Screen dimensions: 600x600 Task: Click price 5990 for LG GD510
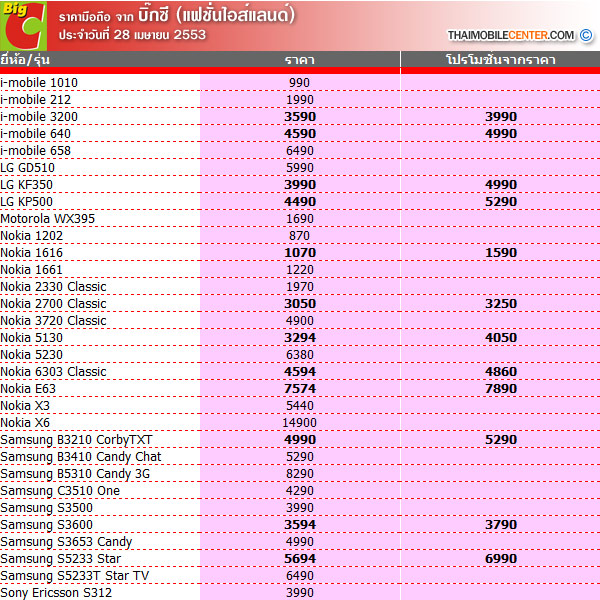click(300, 168)
